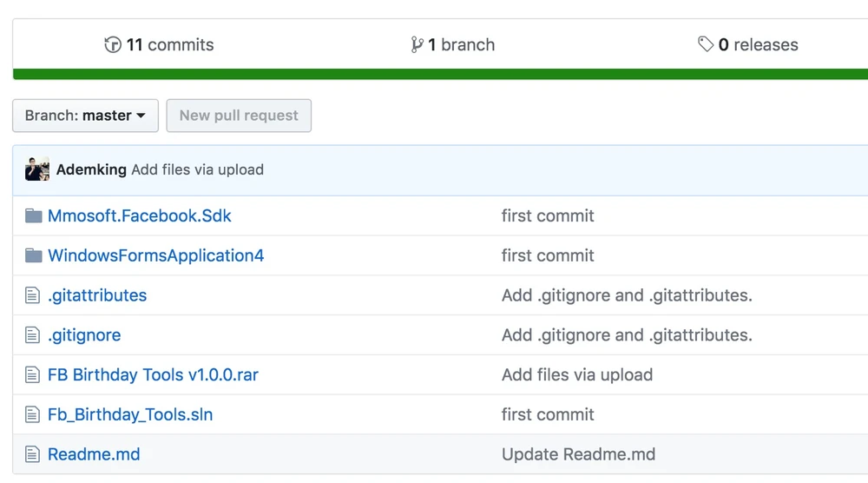Click the releases tag icon
Image resolution: width=868 pixels, height=483 pixels.
click(x=706, y=44)
